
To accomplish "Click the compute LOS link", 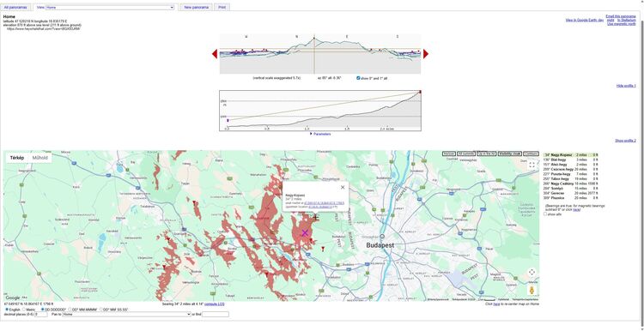I will point(214,304).
